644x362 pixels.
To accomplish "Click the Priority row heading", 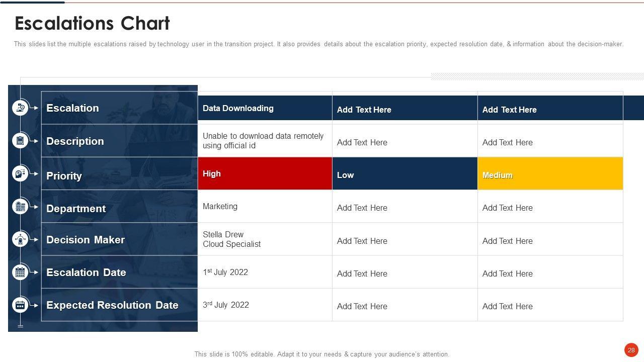I will [64, 176].
